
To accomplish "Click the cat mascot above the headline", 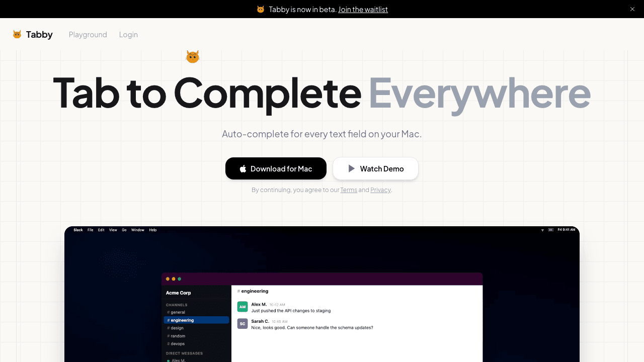I will coord(193,57).
